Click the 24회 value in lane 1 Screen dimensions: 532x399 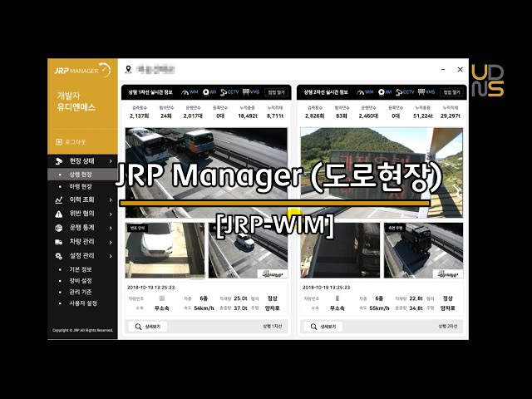(166, 116)
